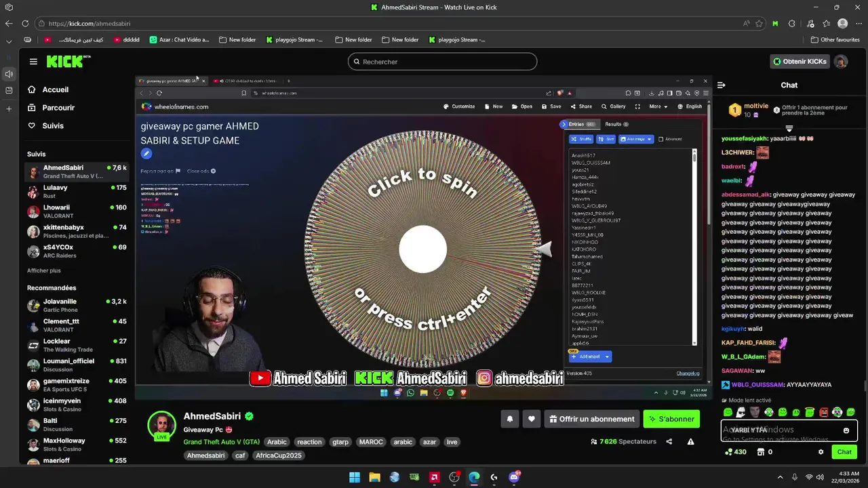
Task: Click the AhmedSabiri channel avatar
Action: pos(161,424)
